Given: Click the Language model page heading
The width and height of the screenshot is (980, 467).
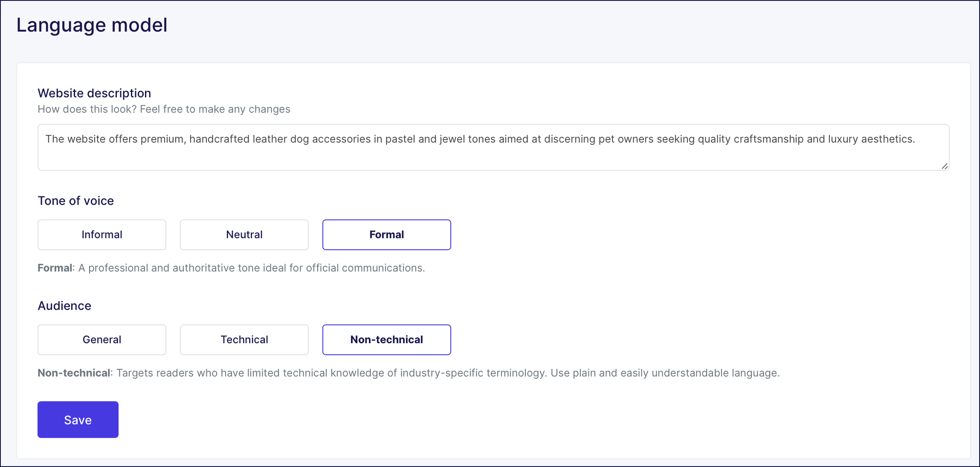Looking at the screenshot, I should 92,25.
